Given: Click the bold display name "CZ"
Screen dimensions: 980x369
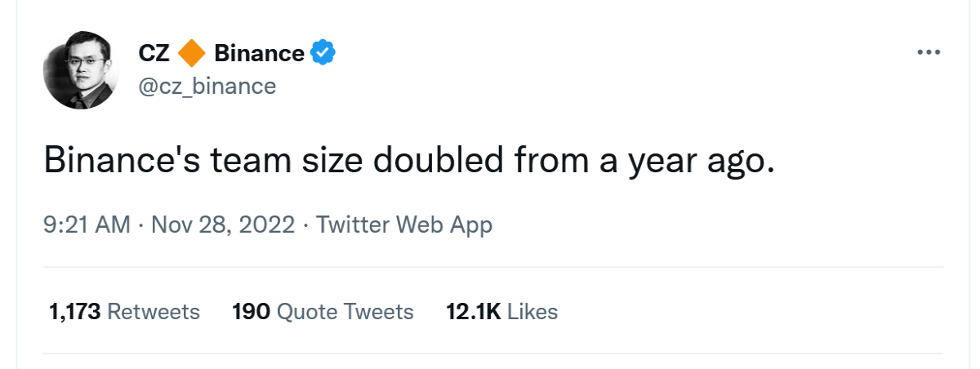Looking at the screenshot, I should coord(154,54).
